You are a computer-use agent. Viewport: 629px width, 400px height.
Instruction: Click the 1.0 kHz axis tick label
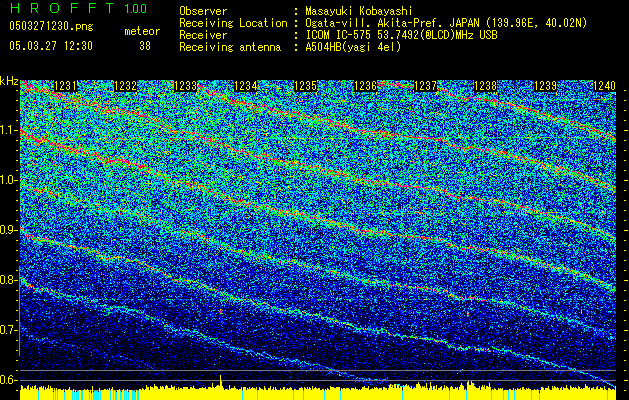coord(9,180)
